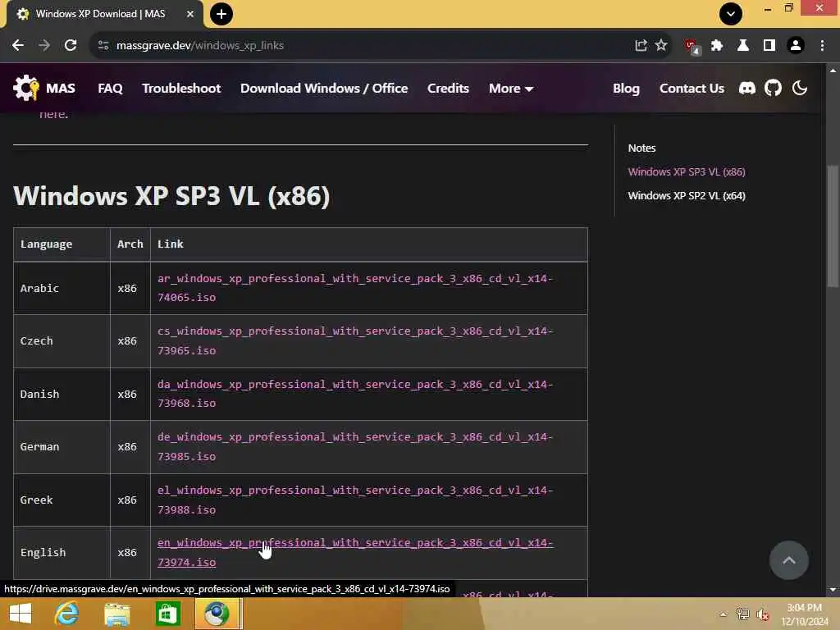This screenshot has height=630, width=840.
Task: Jump to Notes section in sidebar
Action: pos(641,148)
